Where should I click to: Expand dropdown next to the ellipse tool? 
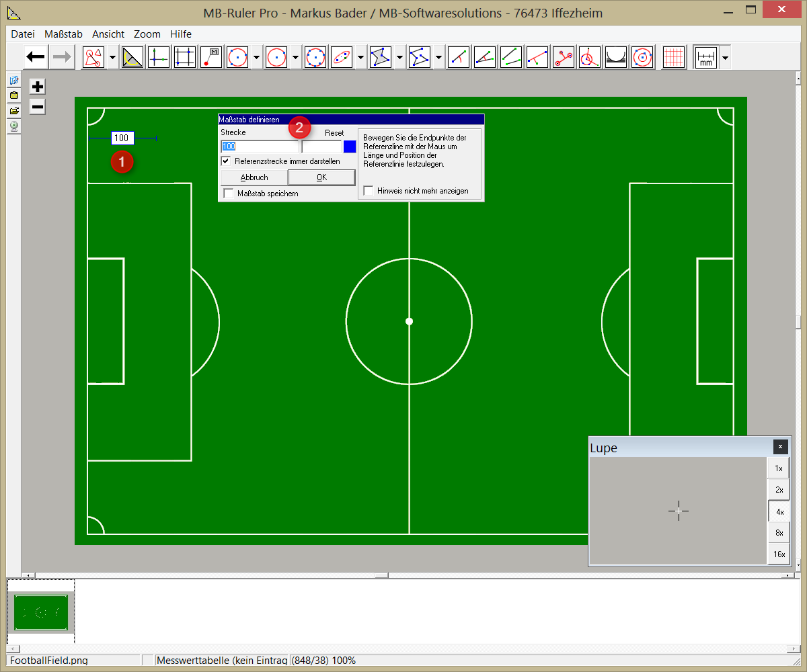pos(361,58)
